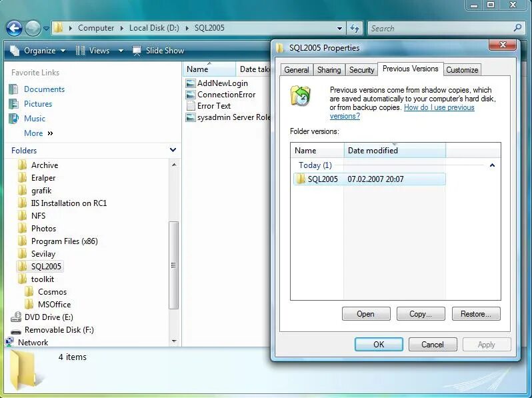Open Documents favorite link
Screen dimensions: 532x398
pos(44,89)
